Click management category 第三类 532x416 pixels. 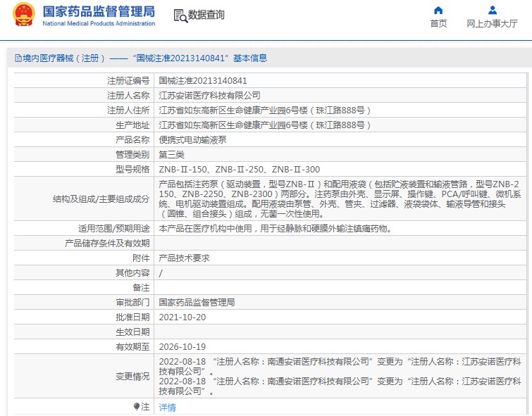coord(171,155)
